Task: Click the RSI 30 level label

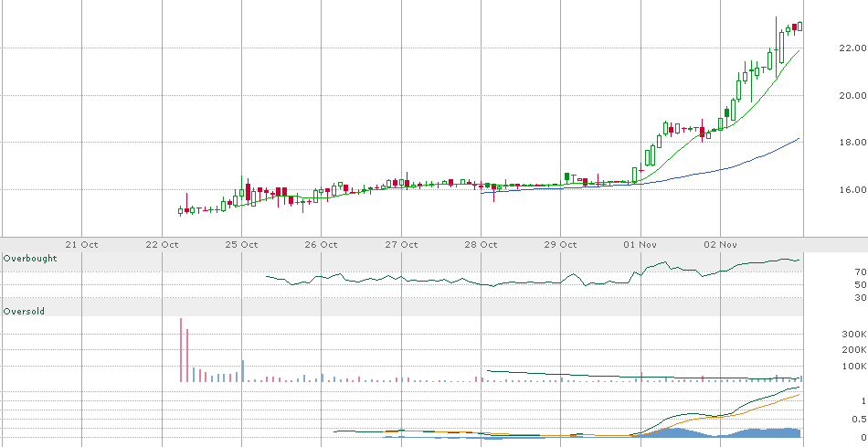Action: 861,297
